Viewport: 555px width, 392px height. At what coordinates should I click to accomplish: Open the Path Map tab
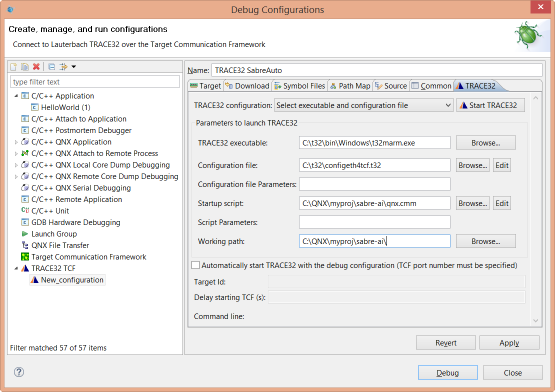pos(349,85)
